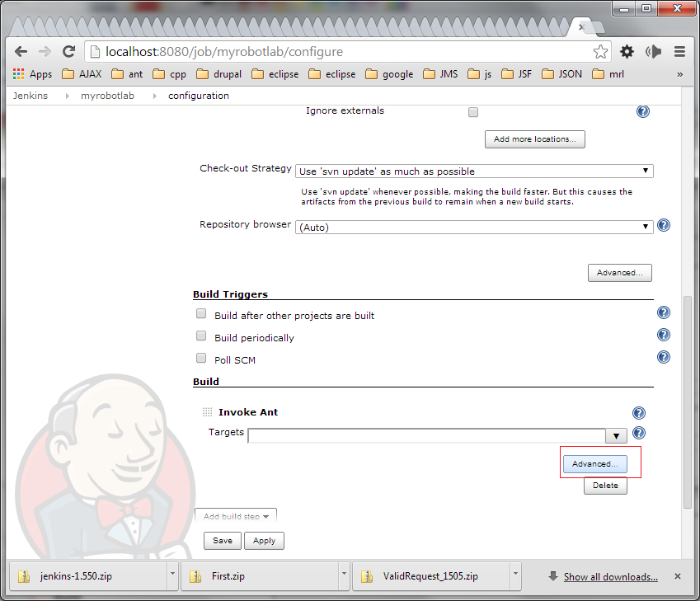The width and height of the screenshot is (700, 601).
Task: Expand the breadcrumb arrow after myrobotlab
Action: pyautogui.click(x=154, y=96)
